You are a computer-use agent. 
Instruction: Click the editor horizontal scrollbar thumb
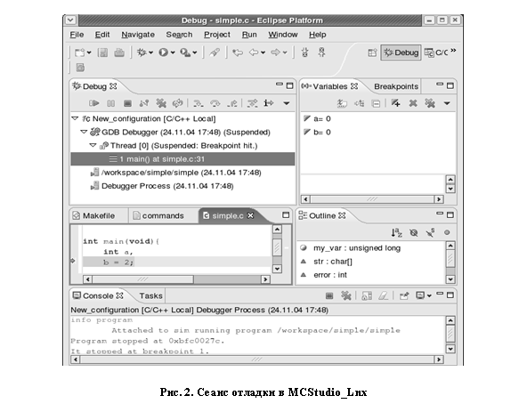tap(142, 279)
